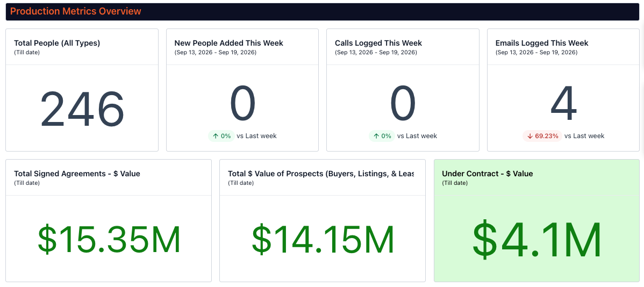The width and height of the screenshot is (644, 287).
Task: Select the New People Added zero value
Action: [x=242, y=104]
